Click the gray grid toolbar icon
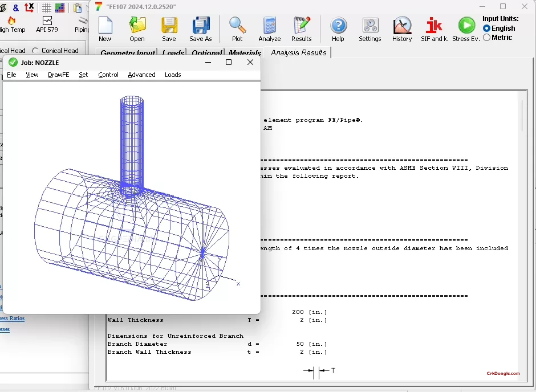536x392 pixels. coord(47,7)
